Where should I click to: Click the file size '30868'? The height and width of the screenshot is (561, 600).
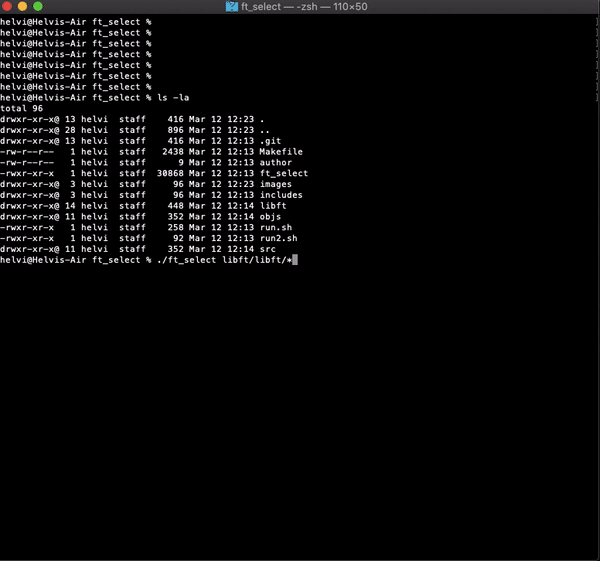click(170, 173)
